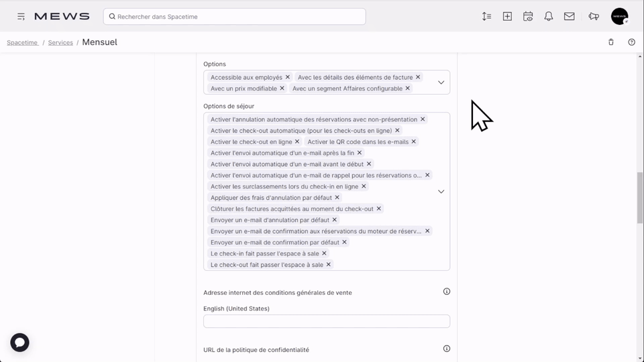Expand the Options de séjour dropdown

441,192
